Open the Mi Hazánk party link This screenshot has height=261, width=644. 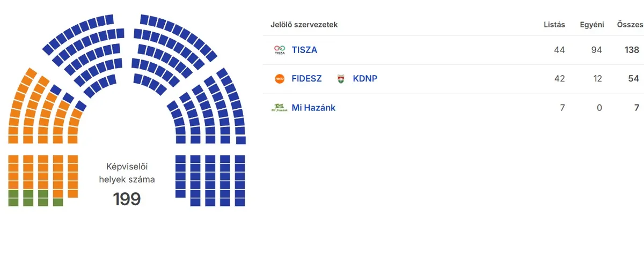(x=313, y=107)
